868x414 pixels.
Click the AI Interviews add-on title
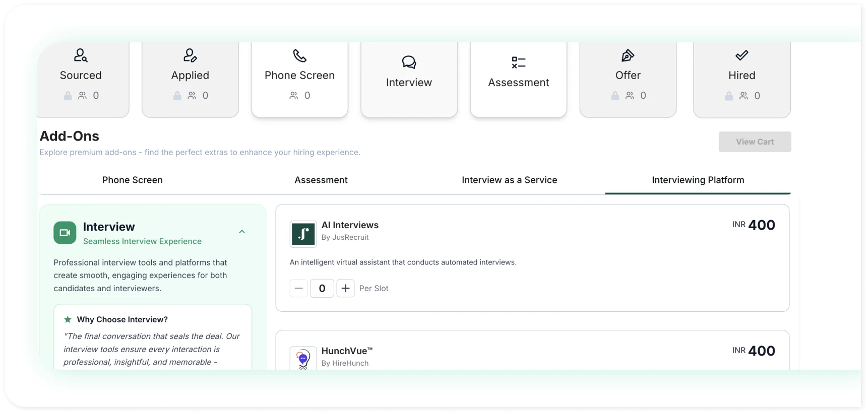pos(350,225)
